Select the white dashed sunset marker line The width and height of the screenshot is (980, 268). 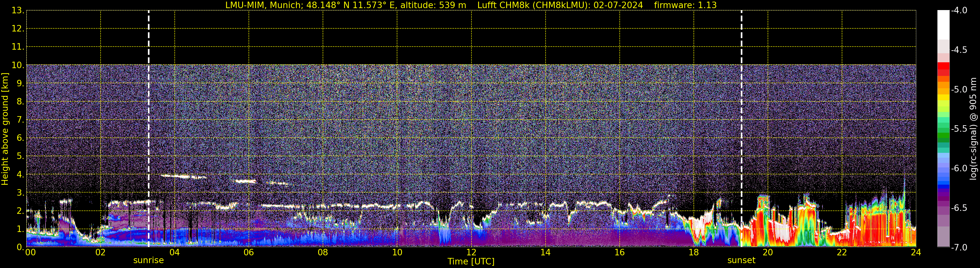[x=741, y=129]
